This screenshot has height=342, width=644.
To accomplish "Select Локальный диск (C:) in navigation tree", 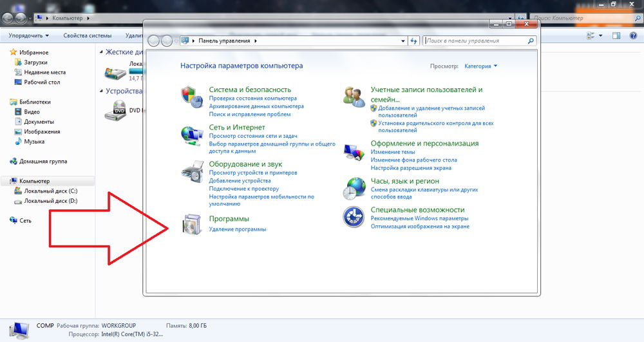I will (50, 191).
